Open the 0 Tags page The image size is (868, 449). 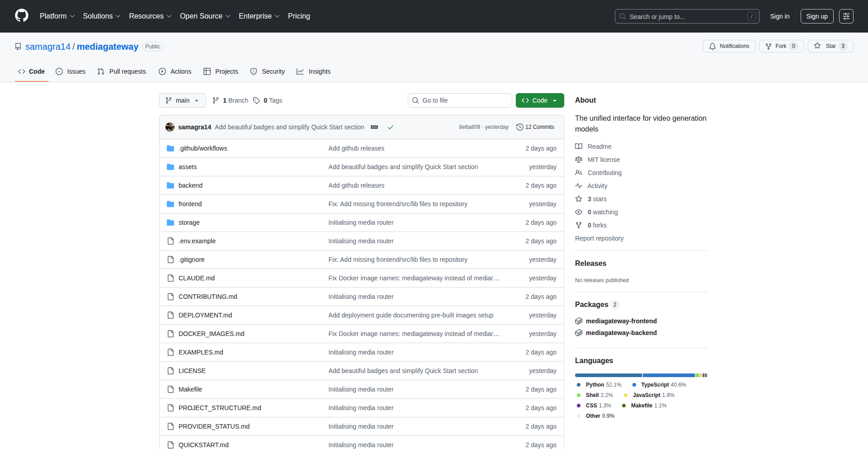[268, 100]
